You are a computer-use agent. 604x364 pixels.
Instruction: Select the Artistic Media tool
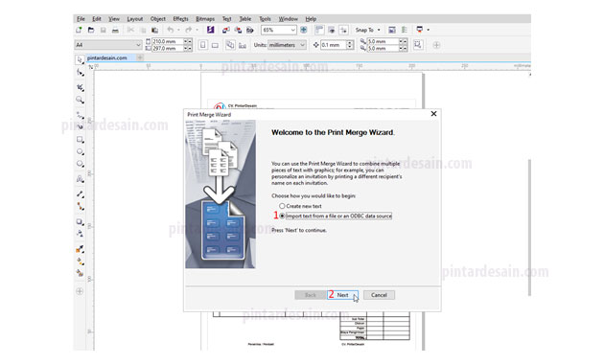click(x=80, y=126)
